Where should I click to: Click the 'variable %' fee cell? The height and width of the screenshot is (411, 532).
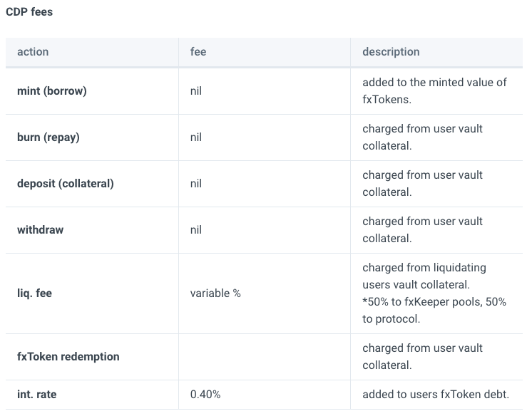(215, 293)
